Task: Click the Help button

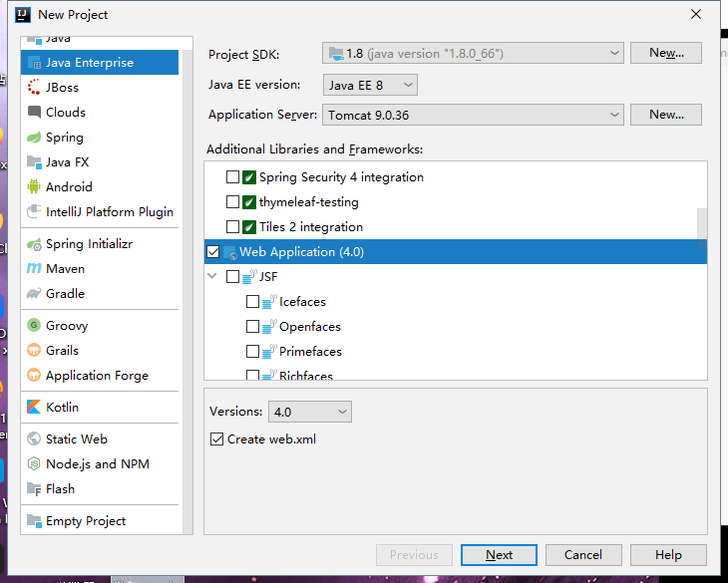Action: click(668, 555)
